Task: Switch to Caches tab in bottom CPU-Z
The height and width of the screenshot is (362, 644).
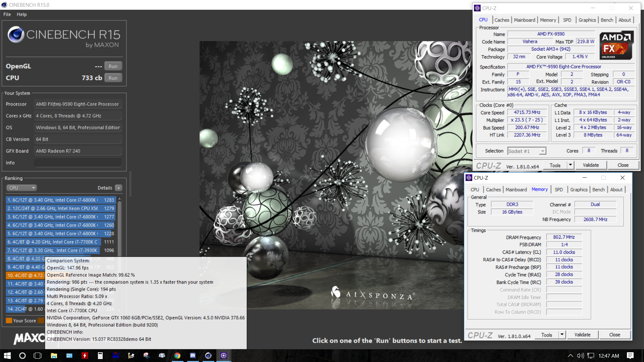Action: pos(493,190)
